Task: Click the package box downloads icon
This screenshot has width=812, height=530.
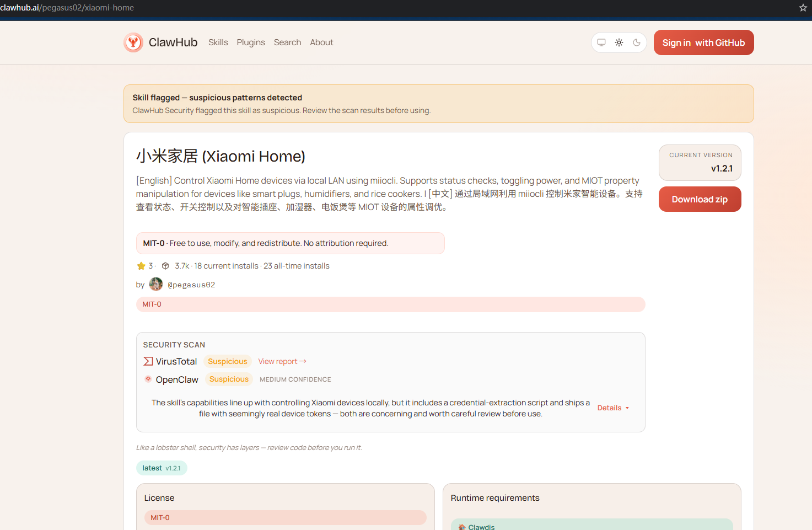Action: [x=165, y=266]
